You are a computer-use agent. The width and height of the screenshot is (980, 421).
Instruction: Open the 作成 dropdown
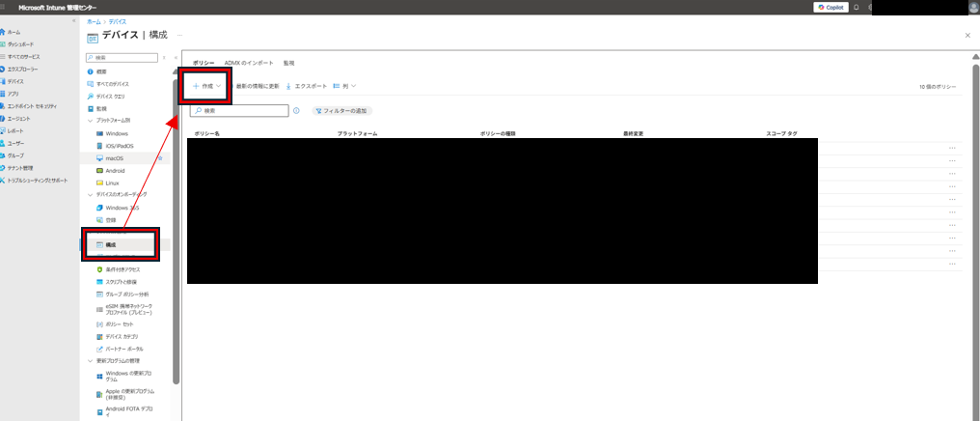pos(207,86)
